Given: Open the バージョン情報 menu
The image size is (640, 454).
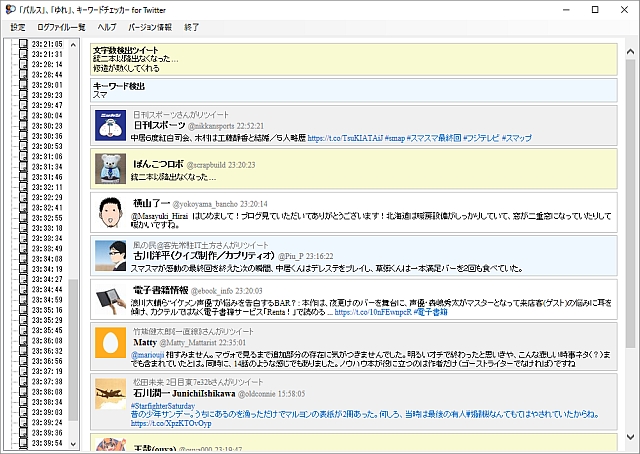Looking at the screenshot, I should point(150,27).
